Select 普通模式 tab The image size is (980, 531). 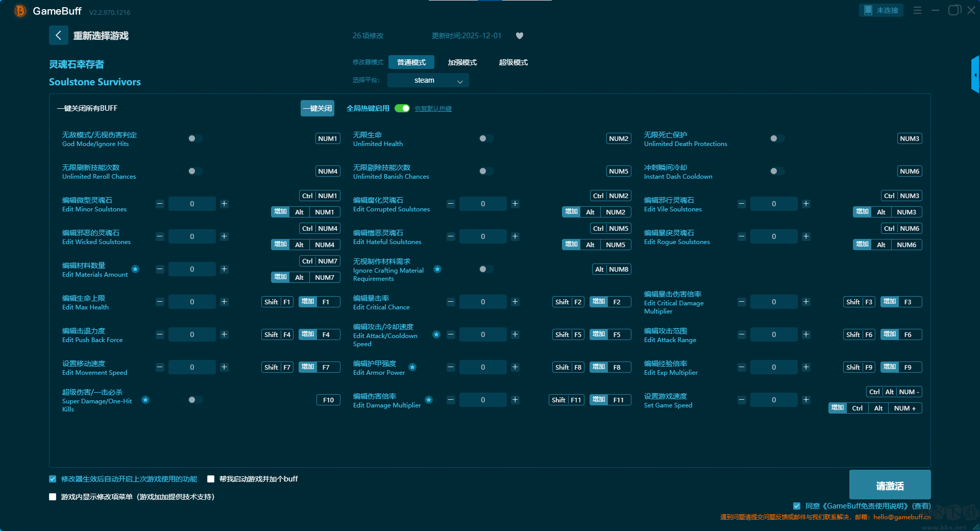411,62
